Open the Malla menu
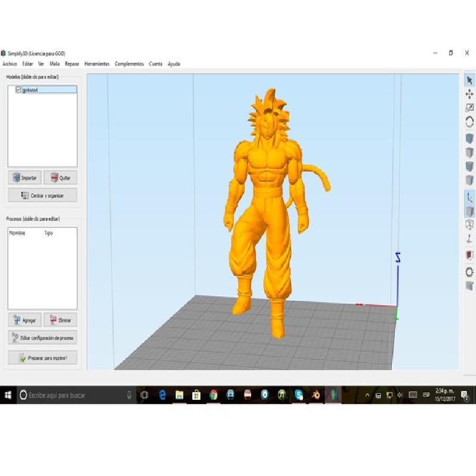Image resolution: width=476 pixels, height=476 pixels. (x=55, y=64)
